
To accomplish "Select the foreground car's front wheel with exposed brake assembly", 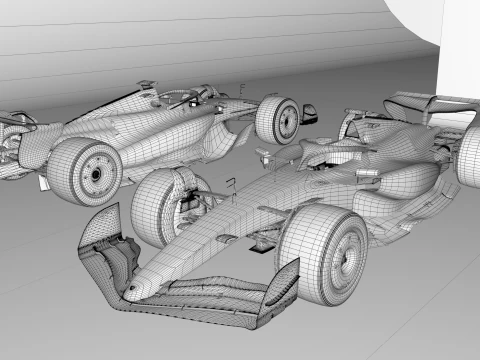I will click(x=170, y=207).
